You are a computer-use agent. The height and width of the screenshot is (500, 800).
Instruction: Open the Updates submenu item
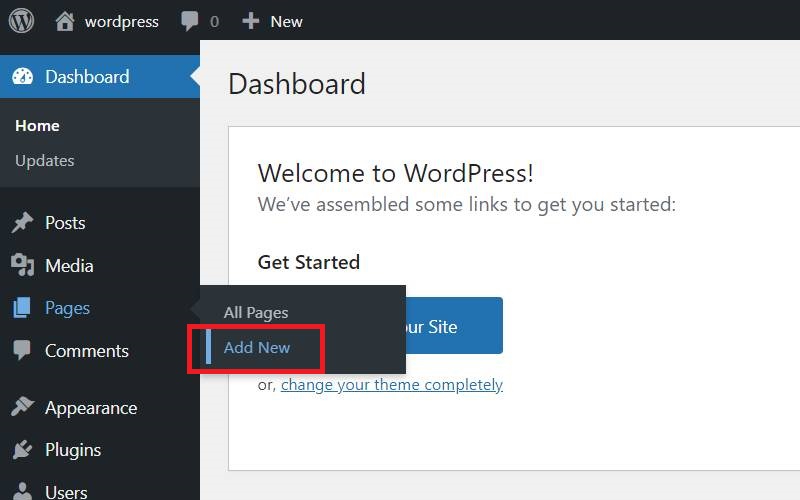tap(45, 161)
